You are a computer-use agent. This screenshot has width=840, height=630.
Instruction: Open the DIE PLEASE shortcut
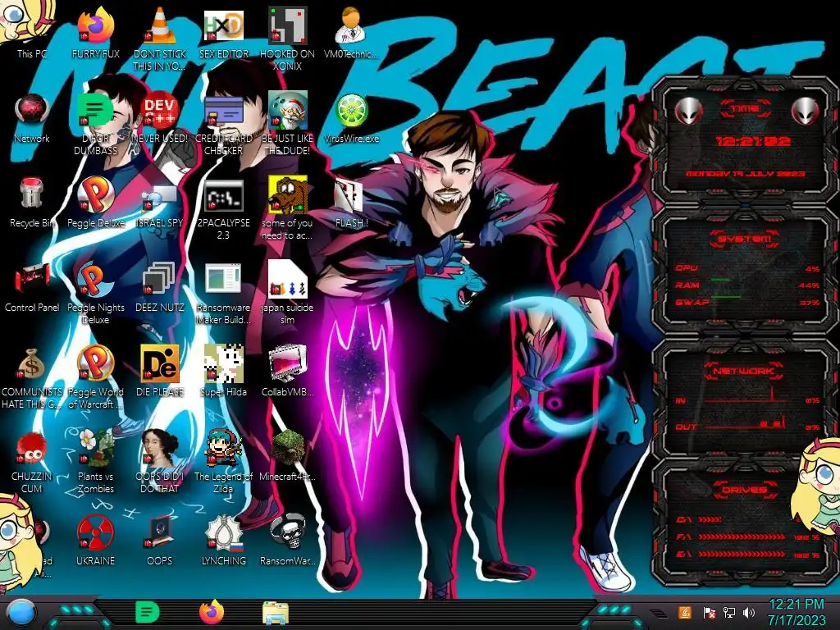coord(159,372)
